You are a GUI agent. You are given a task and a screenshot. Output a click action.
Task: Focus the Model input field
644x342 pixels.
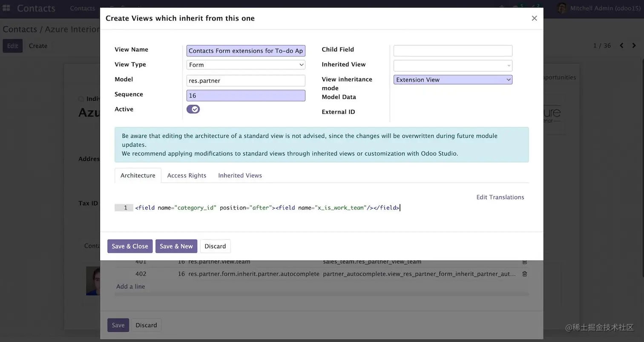tap(246, 80)
